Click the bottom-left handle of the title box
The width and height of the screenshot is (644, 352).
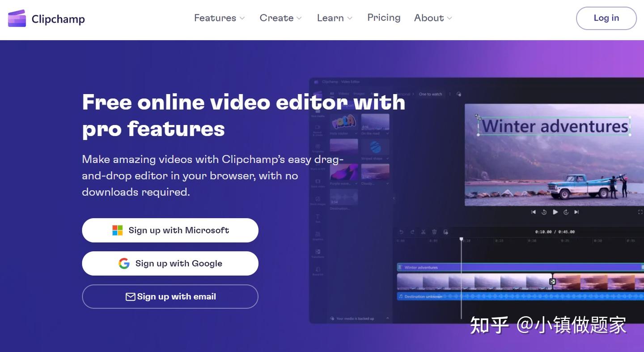pos(478,134)
